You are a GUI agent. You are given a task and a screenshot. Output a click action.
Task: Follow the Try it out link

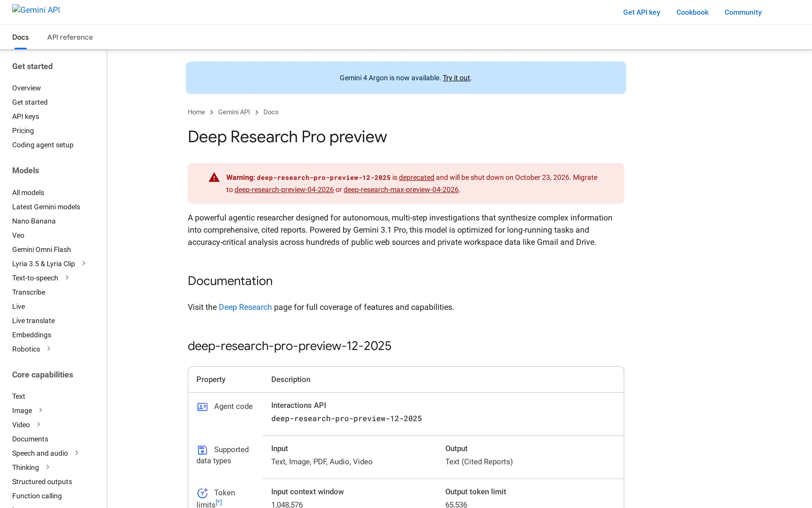(456, 78)
